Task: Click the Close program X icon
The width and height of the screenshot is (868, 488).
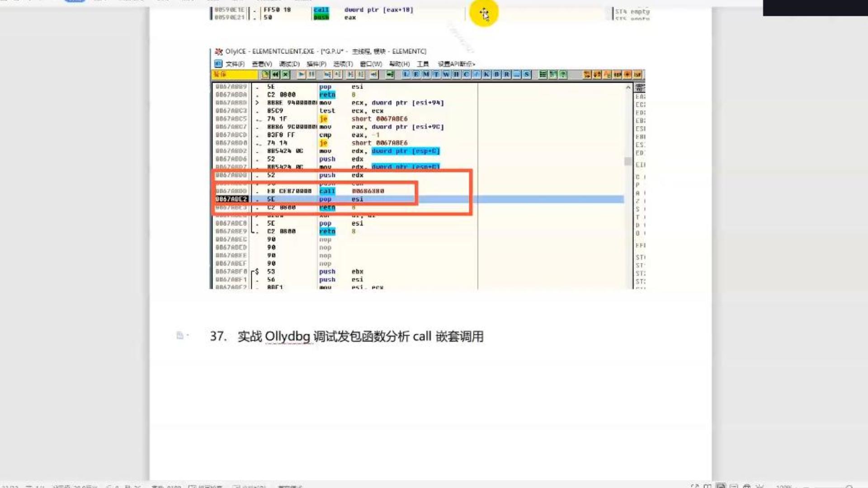Action: 285,75
